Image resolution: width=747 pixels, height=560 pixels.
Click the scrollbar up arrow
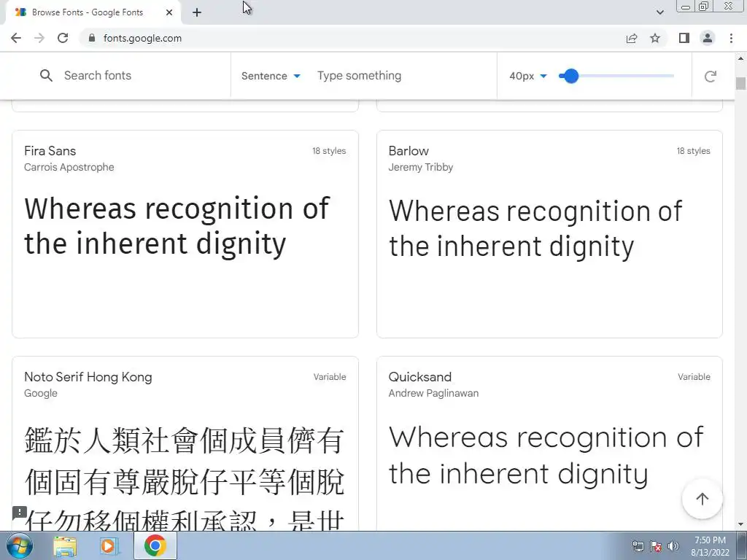741,58
